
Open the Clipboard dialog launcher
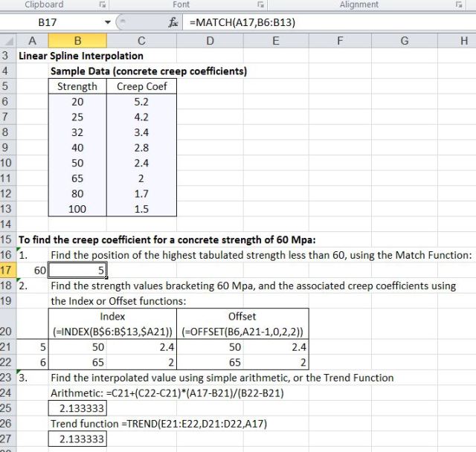(x=102, y=5)
